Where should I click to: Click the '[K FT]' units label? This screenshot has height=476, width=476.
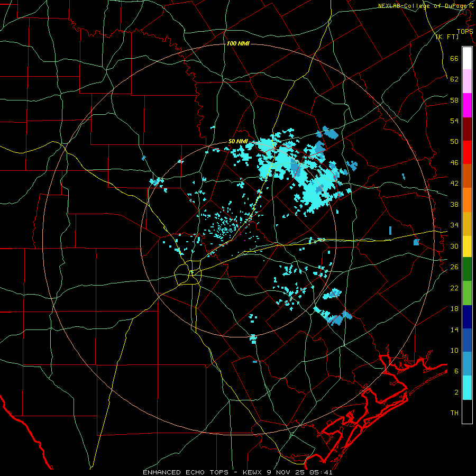447,37
